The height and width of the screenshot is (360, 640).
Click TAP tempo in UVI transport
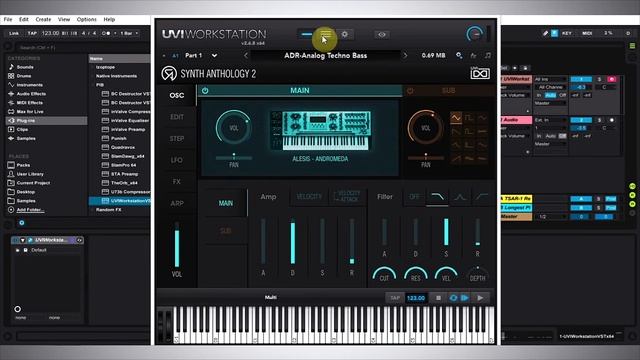pos(395,298)
